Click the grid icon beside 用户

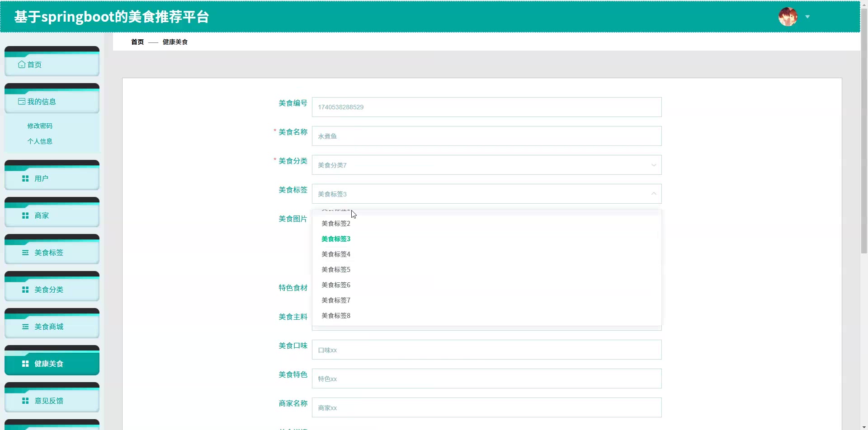pyautogui.click(x=25, y=179)
